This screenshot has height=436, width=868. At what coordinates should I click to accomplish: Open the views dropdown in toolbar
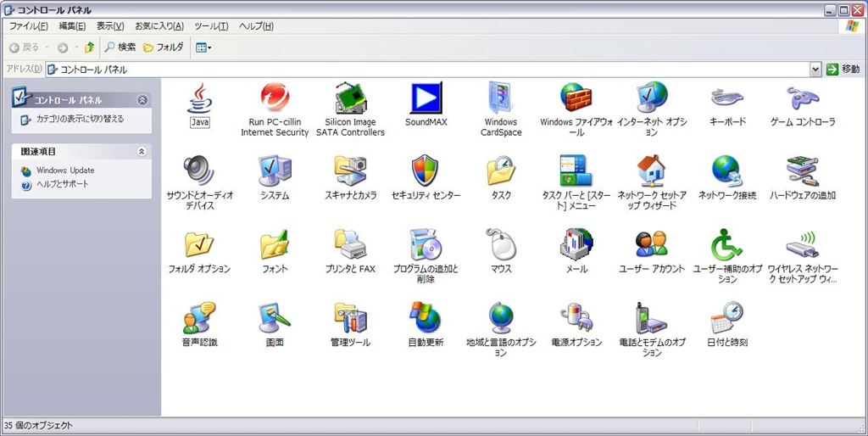pyautogui.click(x=203, y=48)
